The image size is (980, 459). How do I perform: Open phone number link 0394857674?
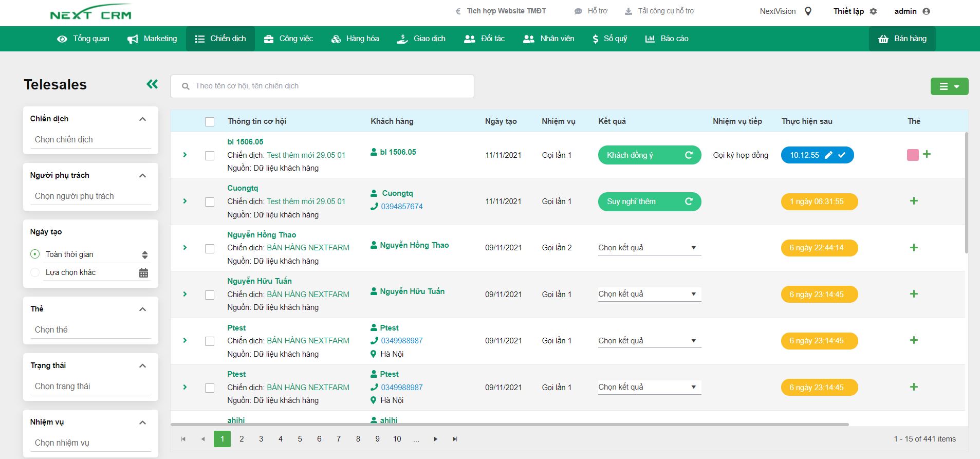(x=401, y=207)
